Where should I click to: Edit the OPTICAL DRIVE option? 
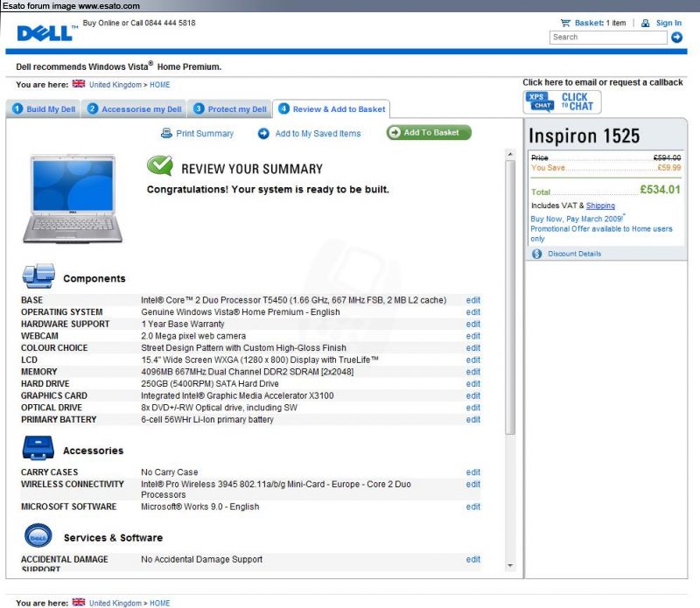pos(473,408)
